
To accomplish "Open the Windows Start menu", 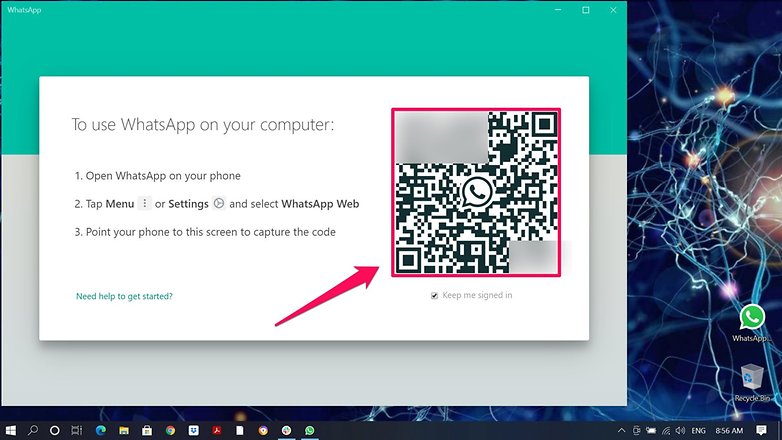I will point(10,430).
